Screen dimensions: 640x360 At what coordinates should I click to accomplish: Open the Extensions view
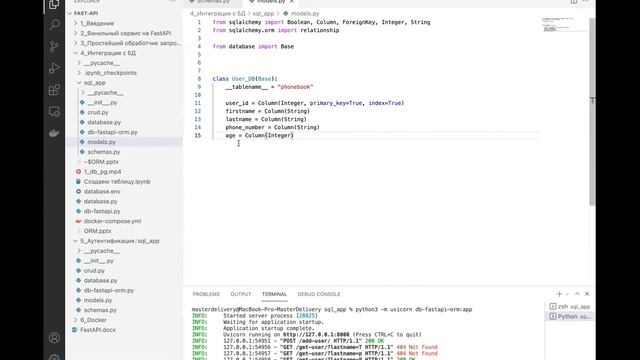tap(54, 90)
